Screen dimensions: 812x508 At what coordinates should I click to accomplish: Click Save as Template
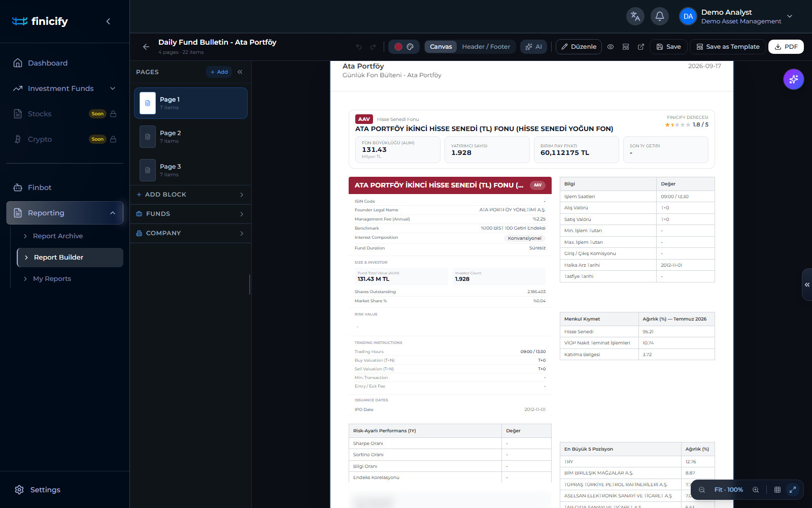[x=728, y=47]
